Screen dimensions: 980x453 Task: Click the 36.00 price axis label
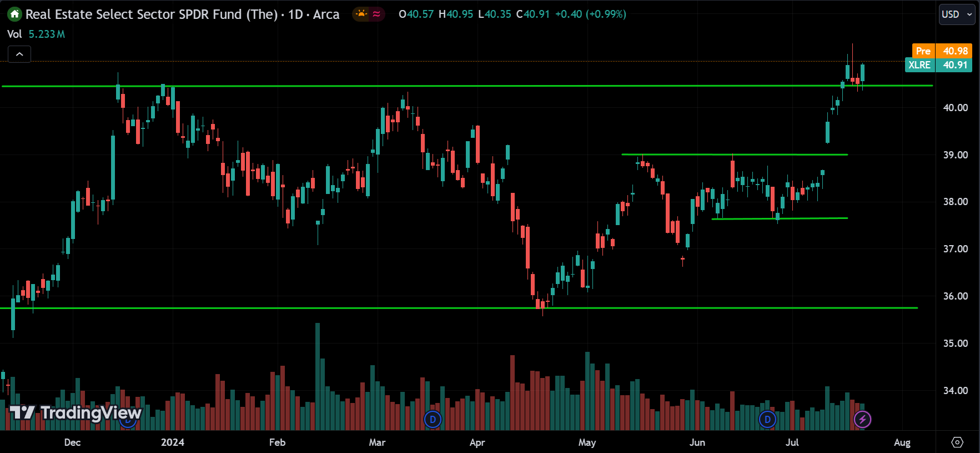[956, 296]
